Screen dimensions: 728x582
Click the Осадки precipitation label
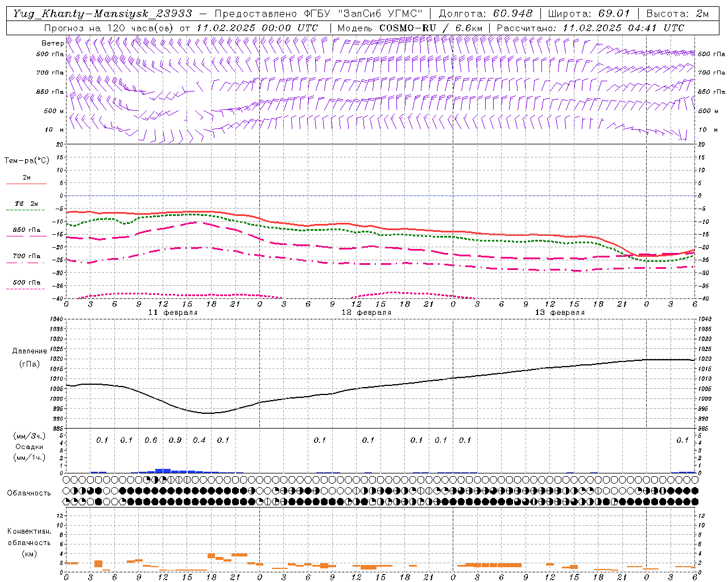click(x=30, y=447)
